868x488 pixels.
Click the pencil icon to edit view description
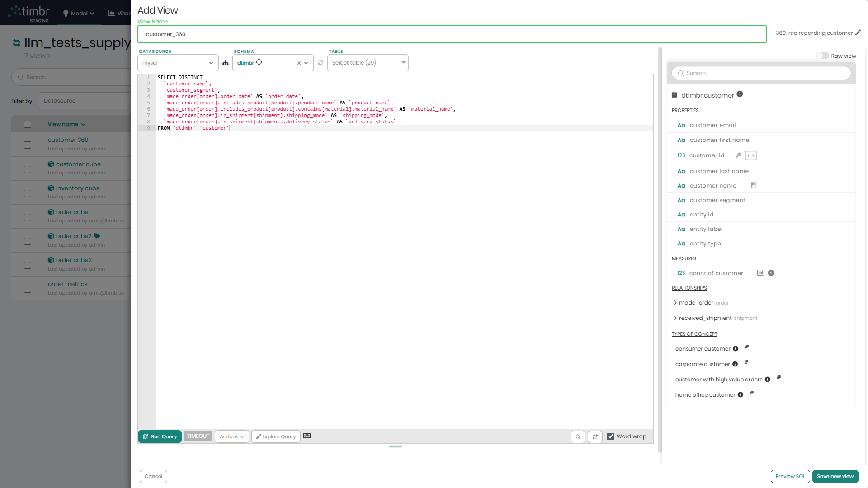[858, 33]
